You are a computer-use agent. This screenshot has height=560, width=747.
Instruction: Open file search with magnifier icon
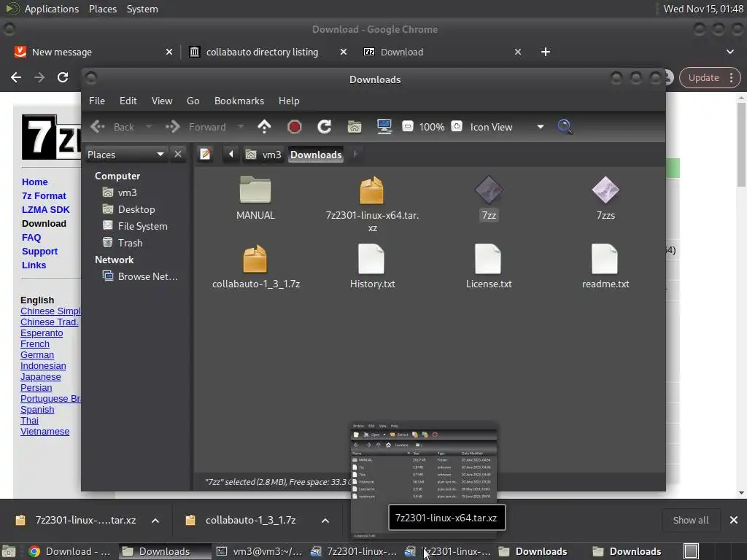(x=565, y=127)
